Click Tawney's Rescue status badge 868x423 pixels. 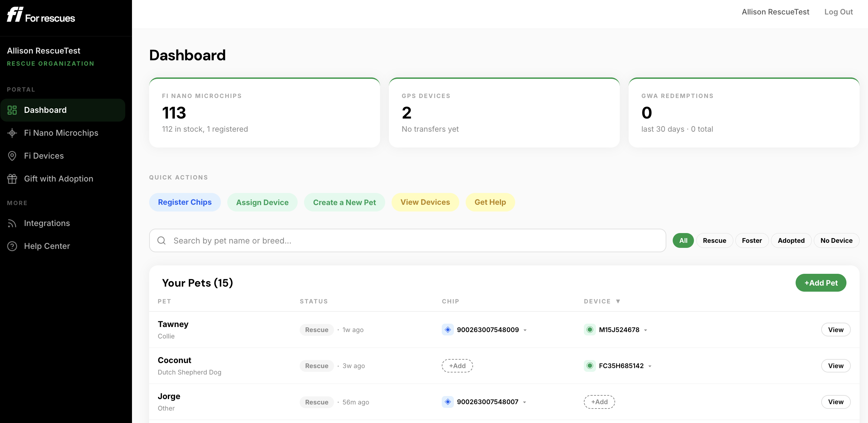(316, 330)
